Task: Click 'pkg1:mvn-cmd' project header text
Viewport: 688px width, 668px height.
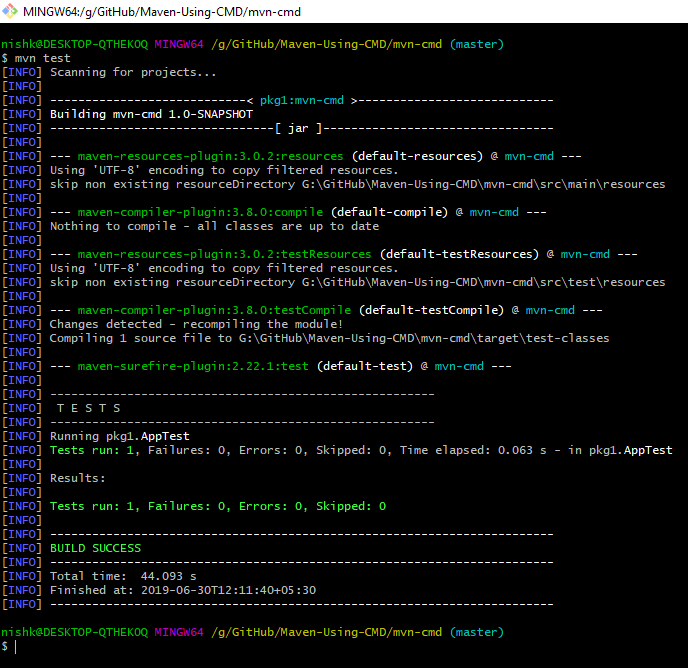Action: pyautogui.click(x=301, y=101)
